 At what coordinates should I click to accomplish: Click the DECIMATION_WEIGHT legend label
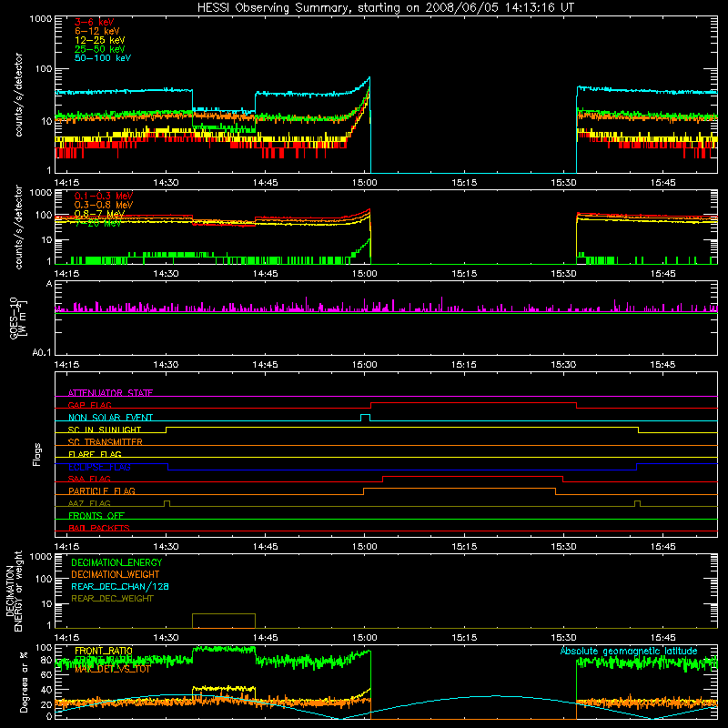click(x=116, y=574)
